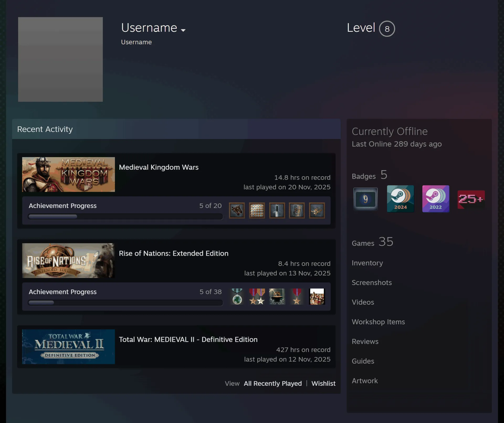Click Achievement Progress label for Medieval Kingdom Wars
Screen dimensions: 504x423
pos(63,206)
